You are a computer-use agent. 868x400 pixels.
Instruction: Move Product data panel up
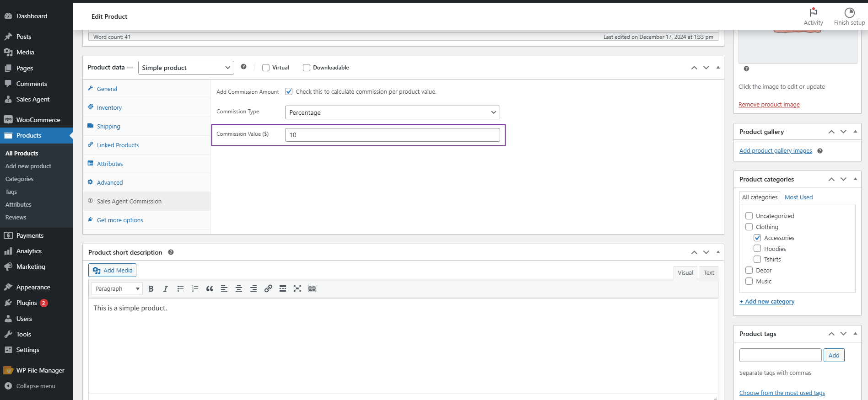[x=694, y=68]
